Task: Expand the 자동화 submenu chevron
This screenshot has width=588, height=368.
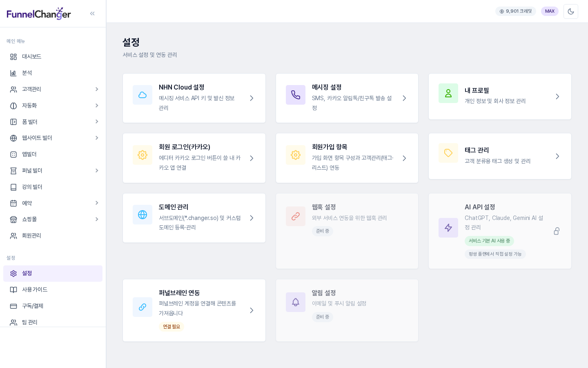Action: 97,105
